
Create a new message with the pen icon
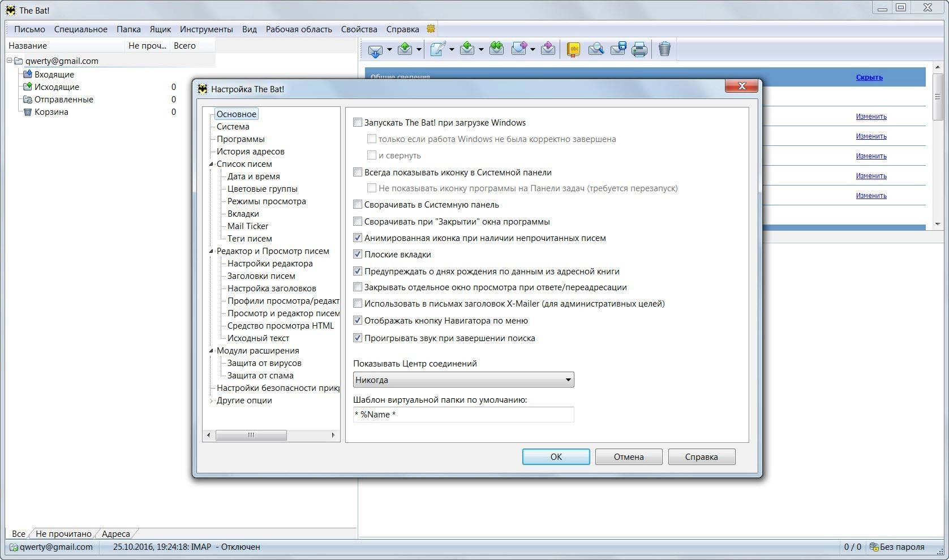pos(438,49)
